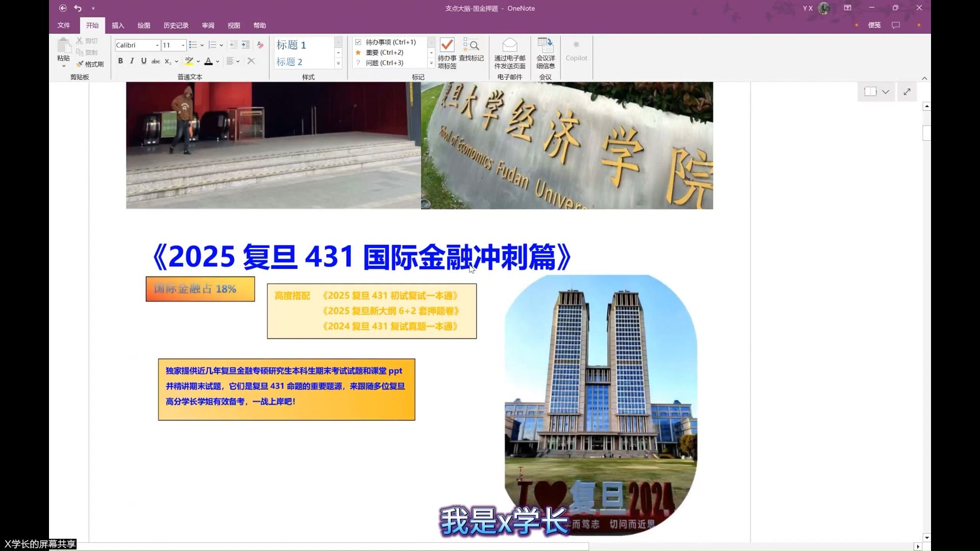
Task: Click the 待办事项标签 checkmark button
Action: pyautogui.click(x=447, y=53)
